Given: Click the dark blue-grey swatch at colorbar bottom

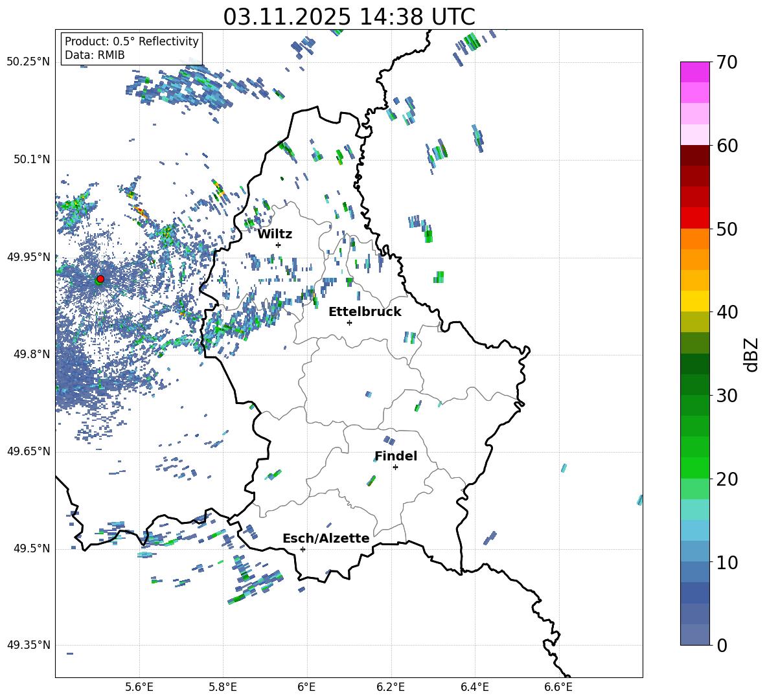Looking at the screenshot, I should (694, 635).
